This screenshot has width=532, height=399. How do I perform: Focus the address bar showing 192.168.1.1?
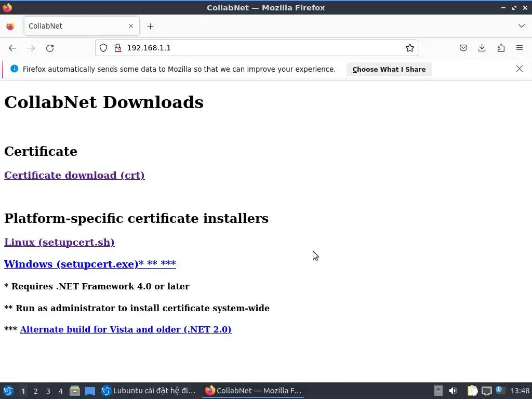coord(256,48)
